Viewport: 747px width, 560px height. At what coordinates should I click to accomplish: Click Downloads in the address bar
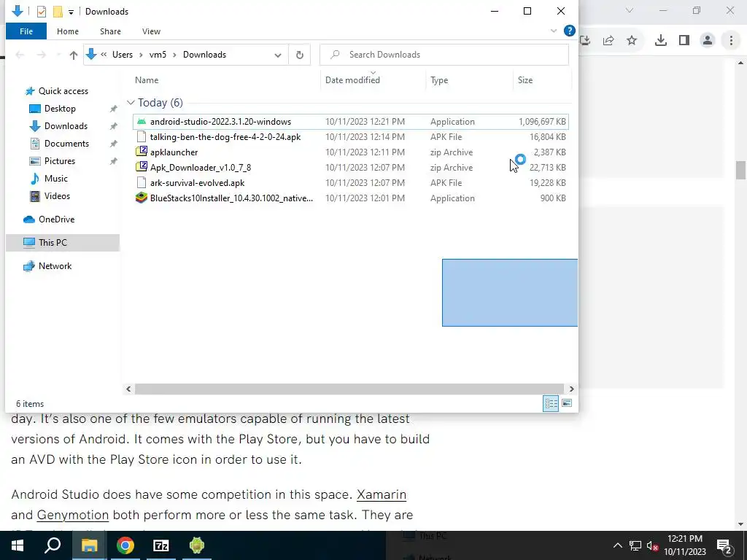204,55
